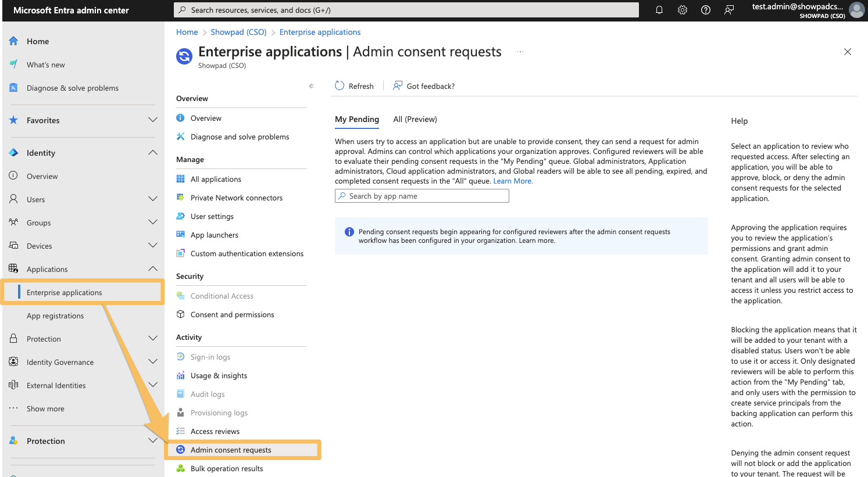Screen dimensions: 868x477
Task: Switch to the All (Preview) tab
Action: [x=415, y=119]
